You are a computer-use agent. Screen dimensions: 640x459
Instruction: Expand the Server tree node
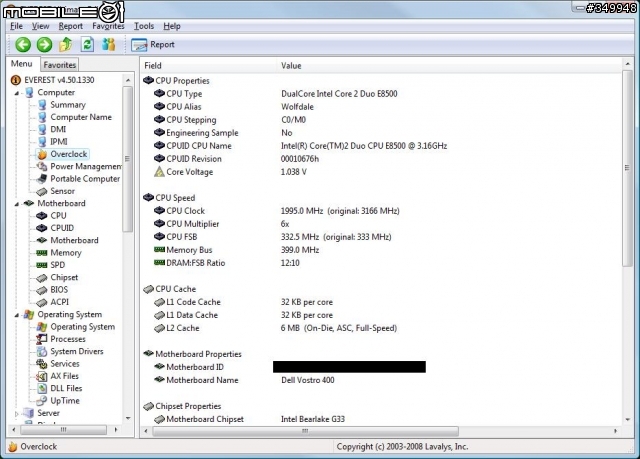[x=16, y=413]
